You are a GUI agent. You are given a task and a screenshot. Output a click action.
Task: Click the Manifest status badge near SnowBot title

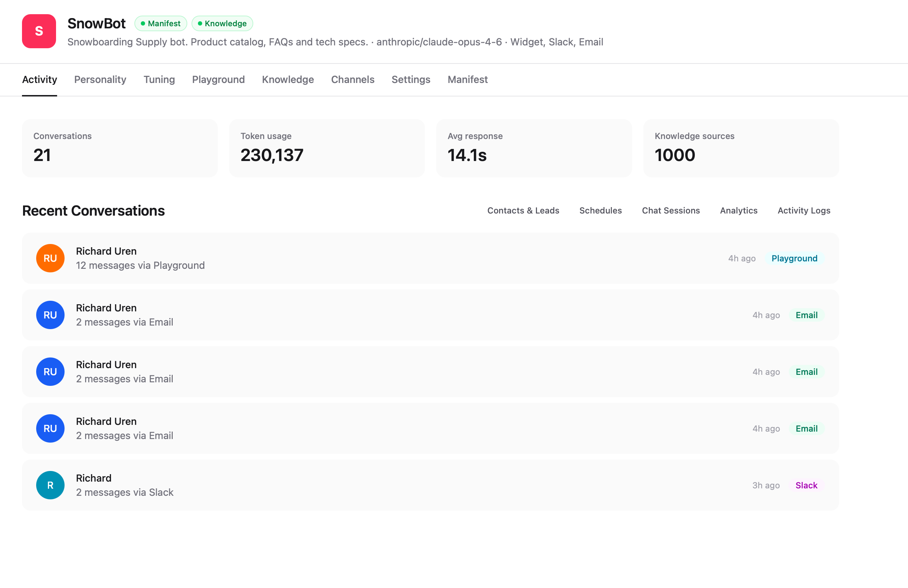(x=161, y=23)
